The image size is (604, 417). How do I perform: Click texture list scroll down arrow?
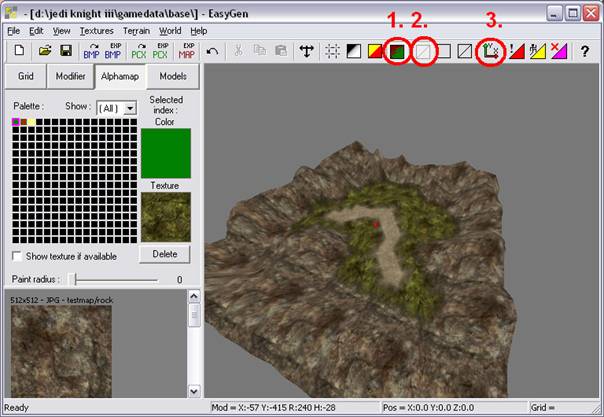pos(194,391)
